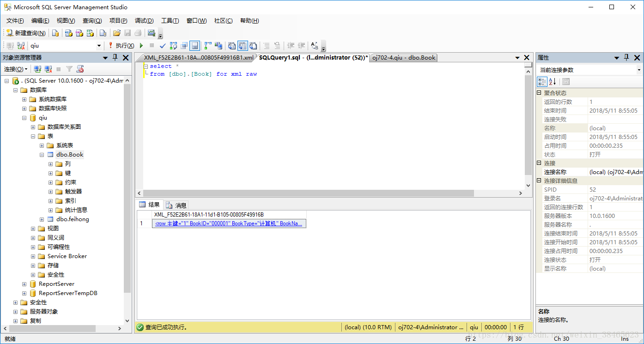Expand the ReportServer database node
644x344 pixels.
tap(24, 284)
